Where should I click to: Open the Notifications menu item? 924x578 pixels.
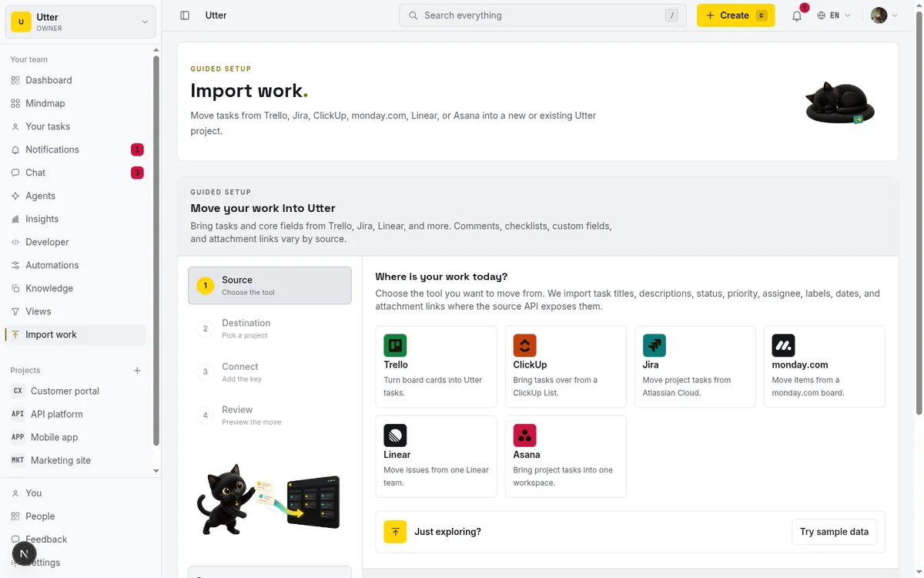(76, 150)
